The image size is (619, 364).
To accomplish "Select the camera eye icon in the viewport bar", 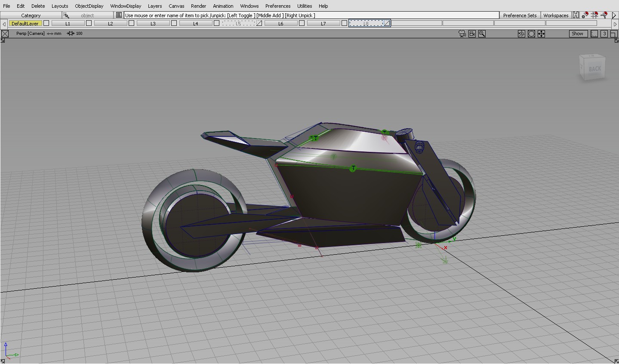I will click(462, 34).
